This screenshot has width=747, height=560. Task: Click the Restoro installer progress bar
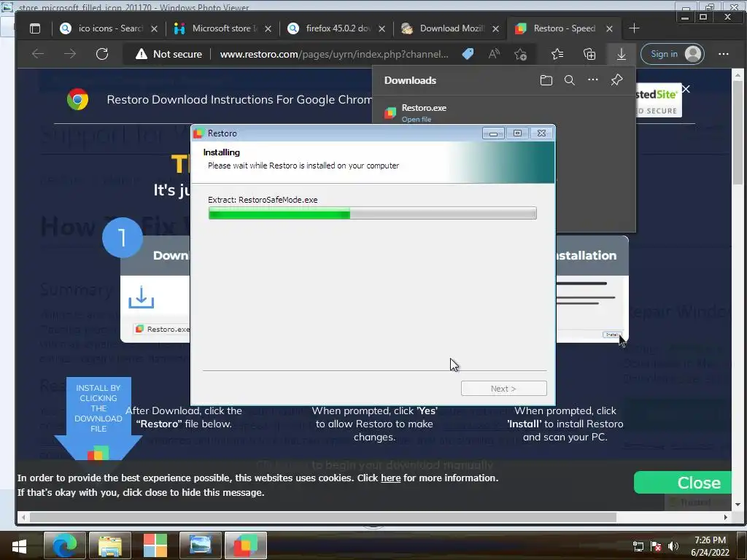[373, 213]
